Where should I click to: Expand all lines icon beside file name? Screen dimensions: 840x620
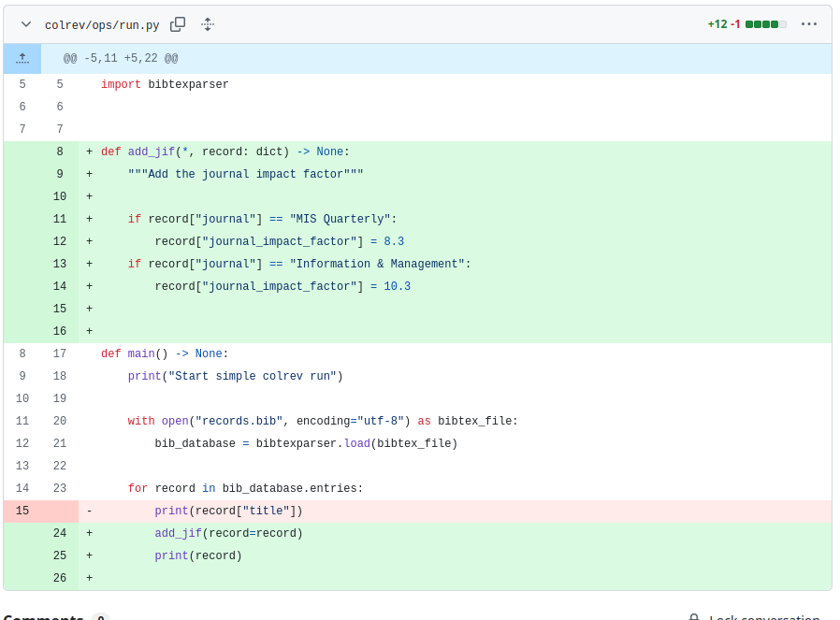208,24
